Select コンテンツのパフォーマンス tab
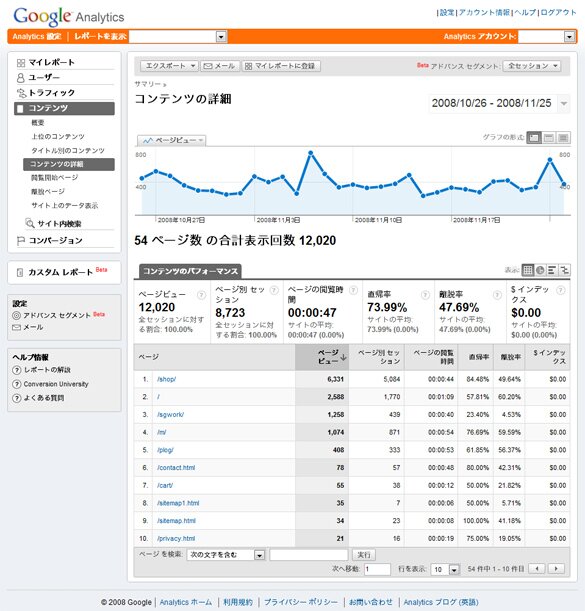Image resolution: width=585 pixels, height=611 pixels. [190, 271]
